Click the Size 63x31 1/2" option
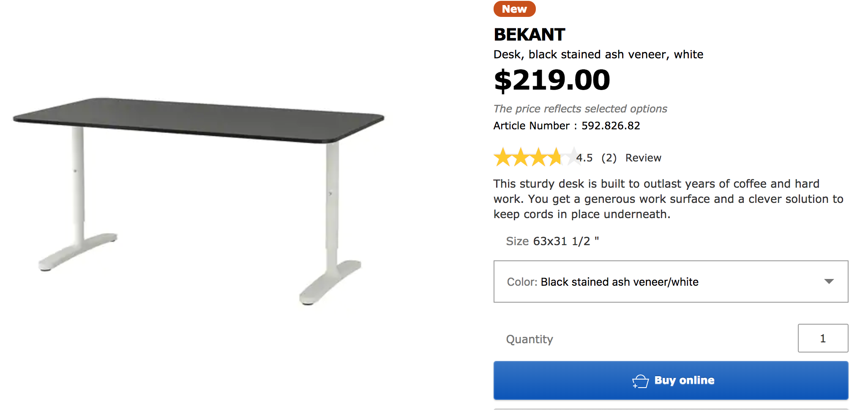 click(552, 241)
